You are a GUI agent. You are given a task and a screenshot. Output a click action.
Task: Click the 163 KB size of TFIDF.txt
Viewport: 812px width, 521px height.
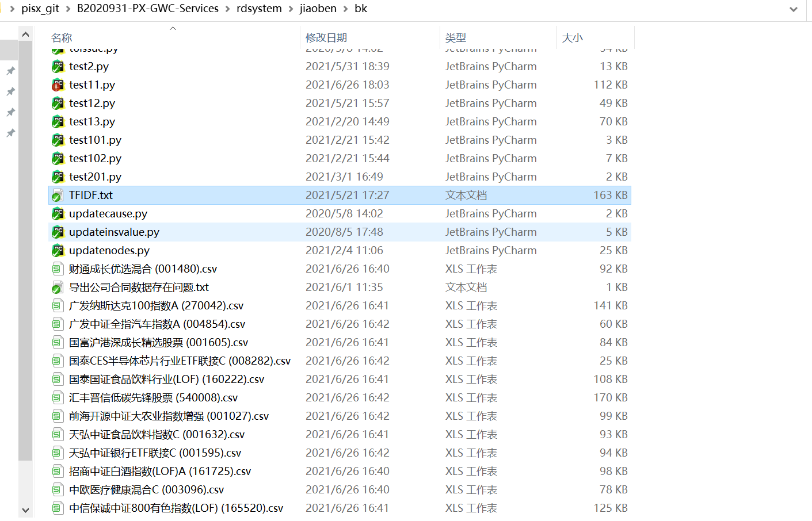[611, 195]
